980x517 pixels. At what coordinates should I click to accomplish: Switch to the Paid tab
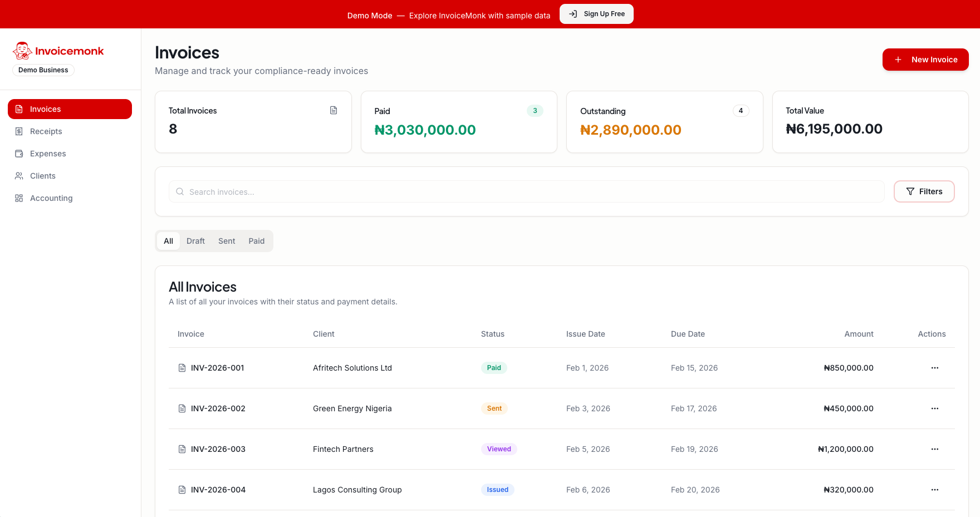(x=257, y=241)
